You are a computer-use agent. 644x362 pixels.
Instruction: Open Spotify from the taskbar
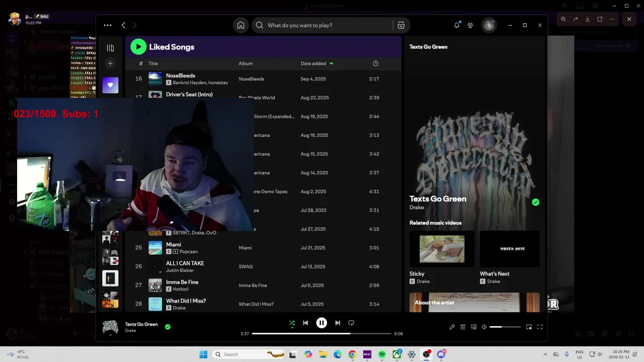coord(382,354)
